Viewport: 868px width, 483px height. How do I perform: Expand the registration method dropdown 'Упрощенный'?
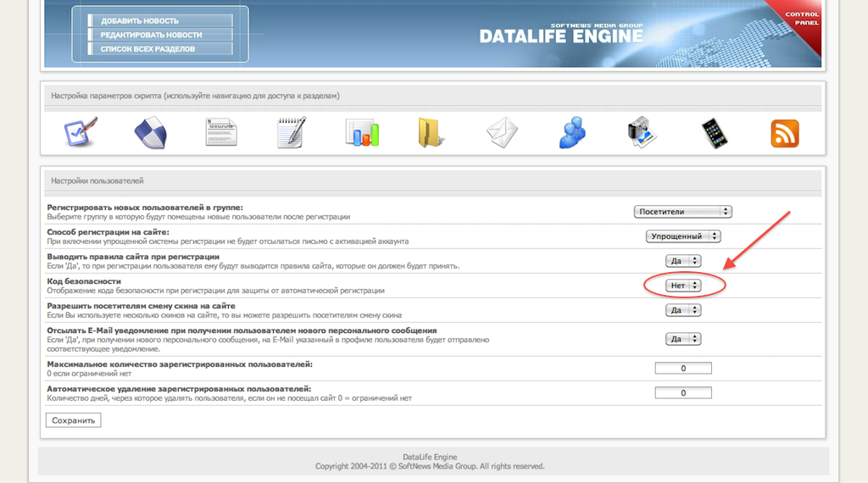pos(682,236)
